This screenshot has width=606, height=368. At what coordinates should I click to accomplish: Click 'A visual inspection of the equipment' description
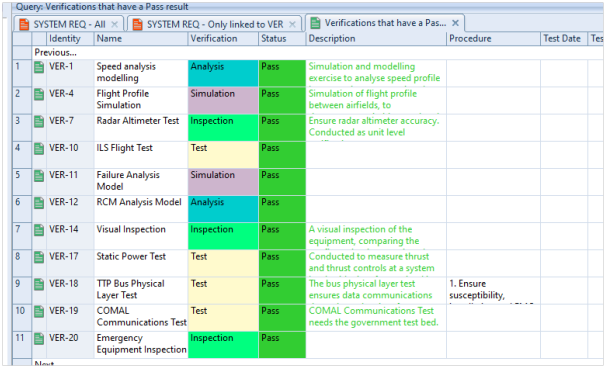(376, 236)
